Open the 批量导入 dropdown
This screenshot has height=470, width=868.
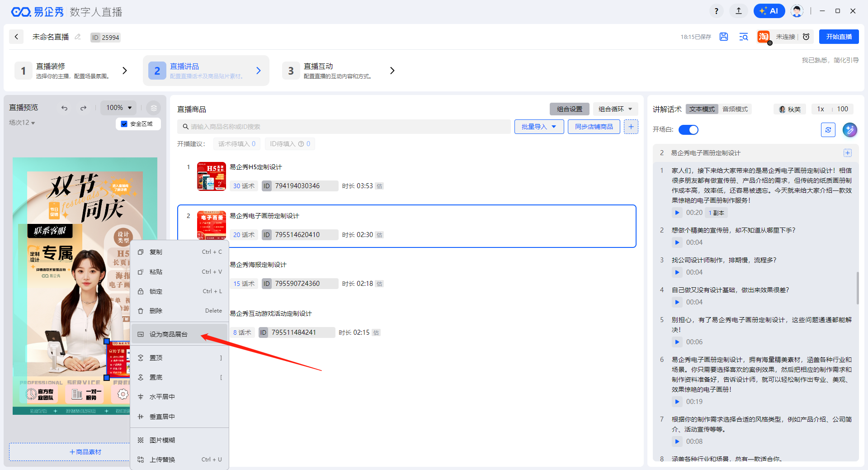coord(539,127)
